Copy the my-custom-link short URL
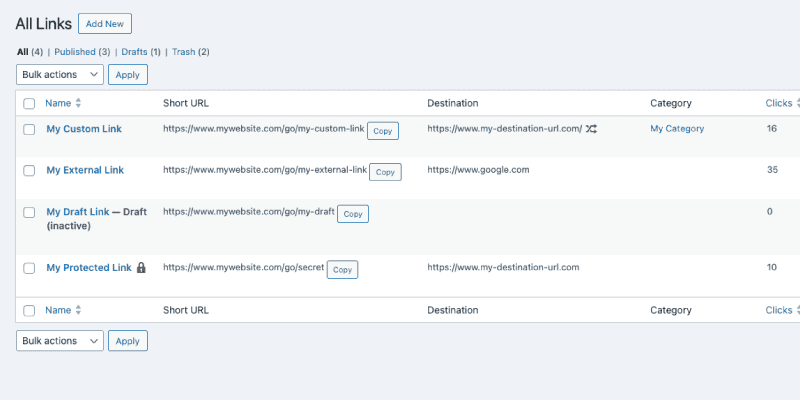Screen dimensions: 800x400 coord(383,131)
